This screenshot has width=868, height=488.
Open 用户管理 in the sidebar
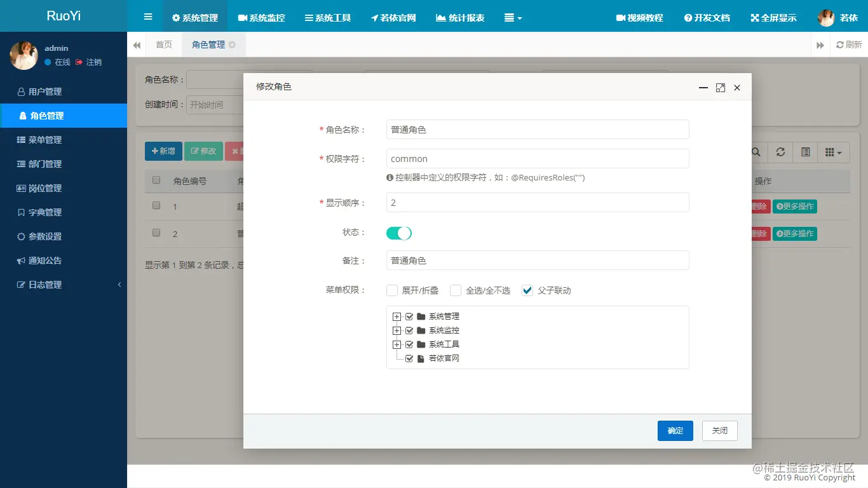coord(64,91)
